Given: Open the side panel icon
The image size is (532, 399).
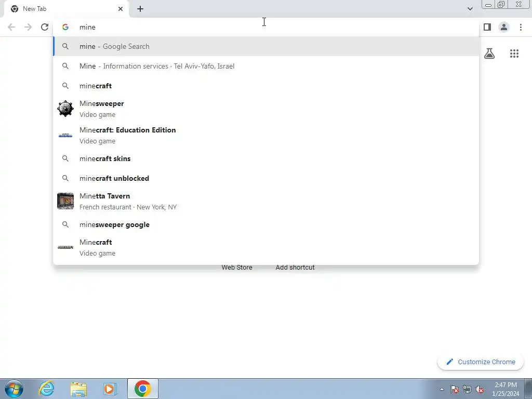Looking at the screenshot, I should coord(487,27).
